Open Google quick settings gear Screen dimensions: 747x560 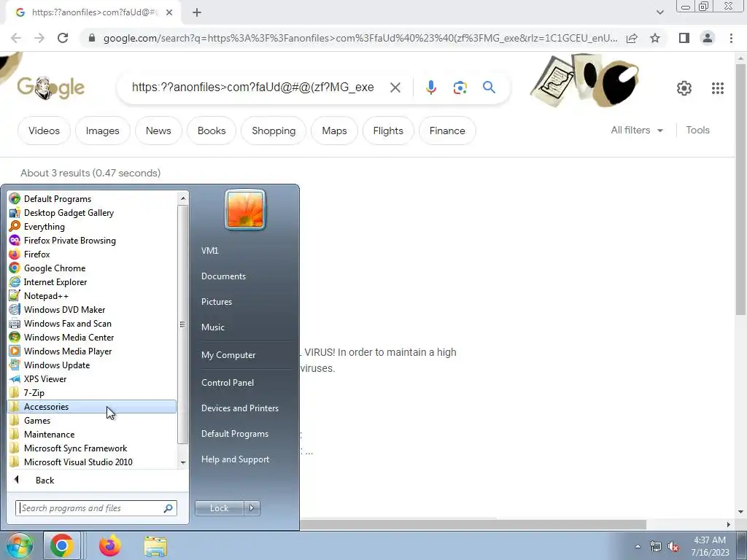[x=684, y=88]
